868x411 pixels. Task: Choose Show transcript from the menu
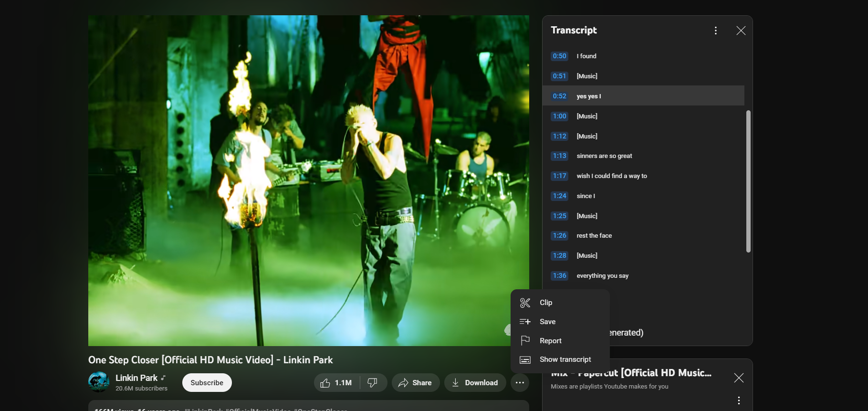pos(560,359)
